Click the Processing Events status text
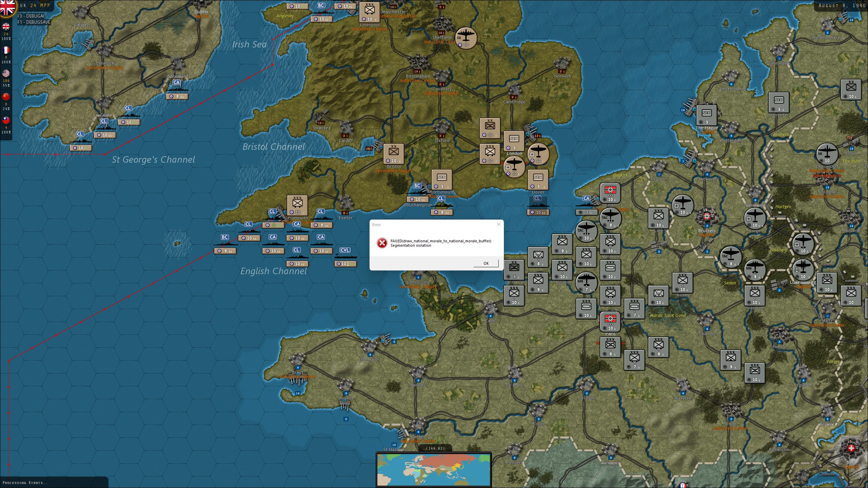This screenshot has width=868, height=488. coord(25,483)
